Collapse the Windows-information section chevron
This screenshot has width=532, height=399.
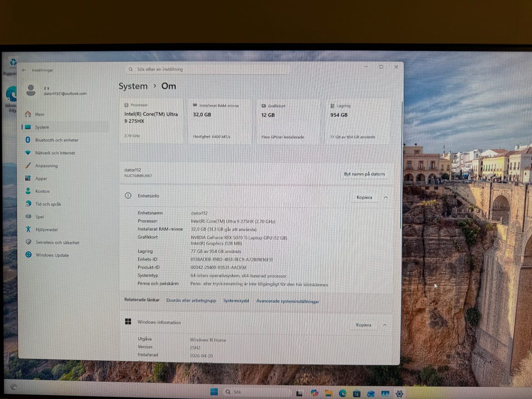[385, 325]
